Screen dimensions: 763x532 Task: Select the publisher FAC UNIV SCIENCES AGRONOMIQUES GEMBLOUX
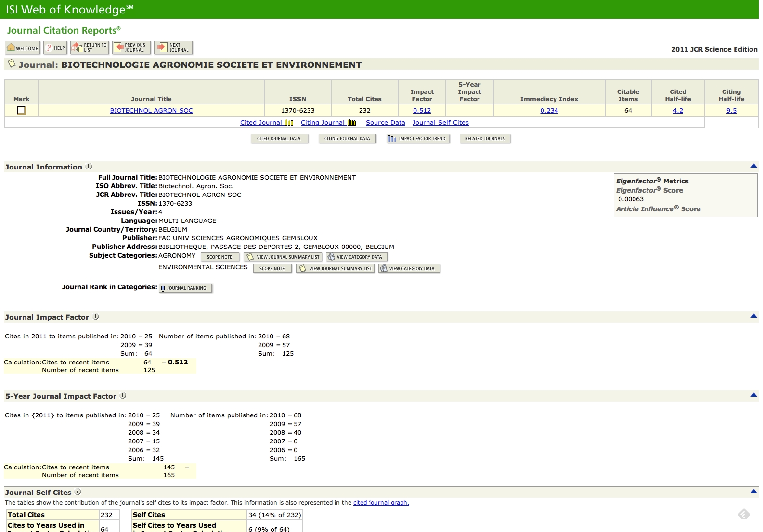[x=238, y=238]
